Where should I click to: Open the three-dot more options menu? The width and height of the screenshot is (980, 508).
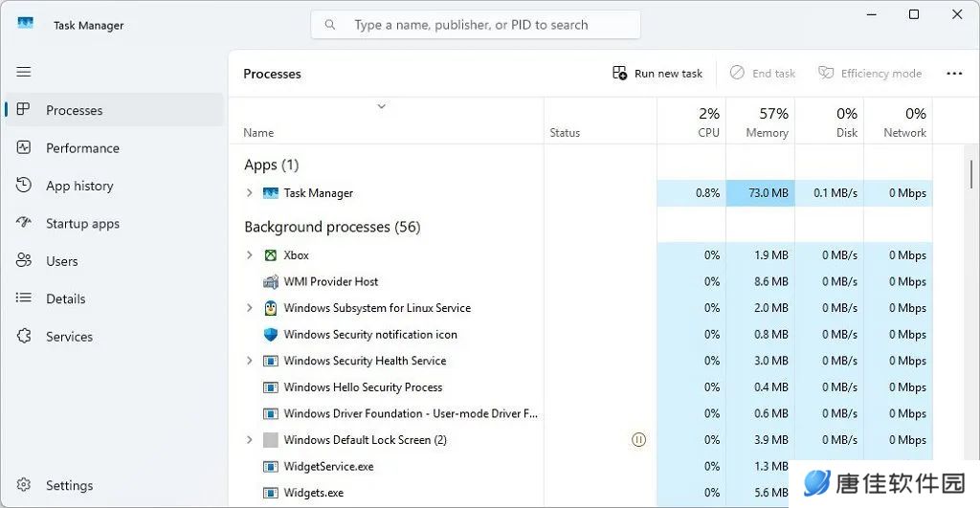point(954,74)
